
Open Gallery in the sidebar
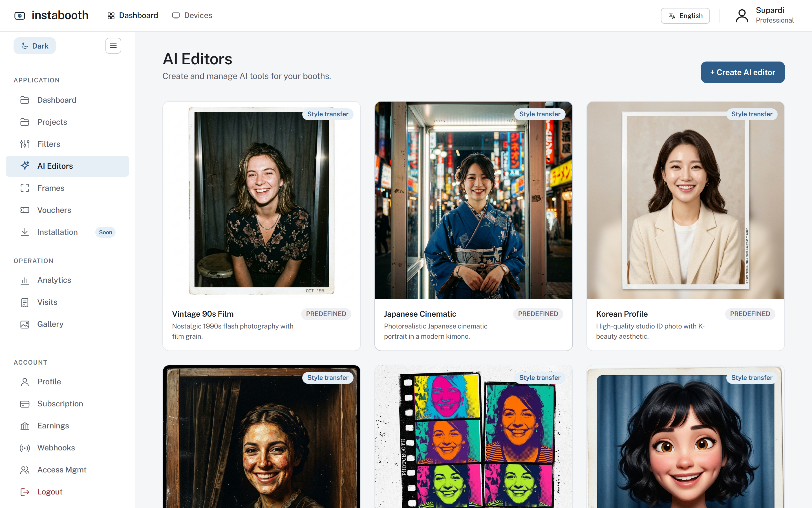(67, 324)
